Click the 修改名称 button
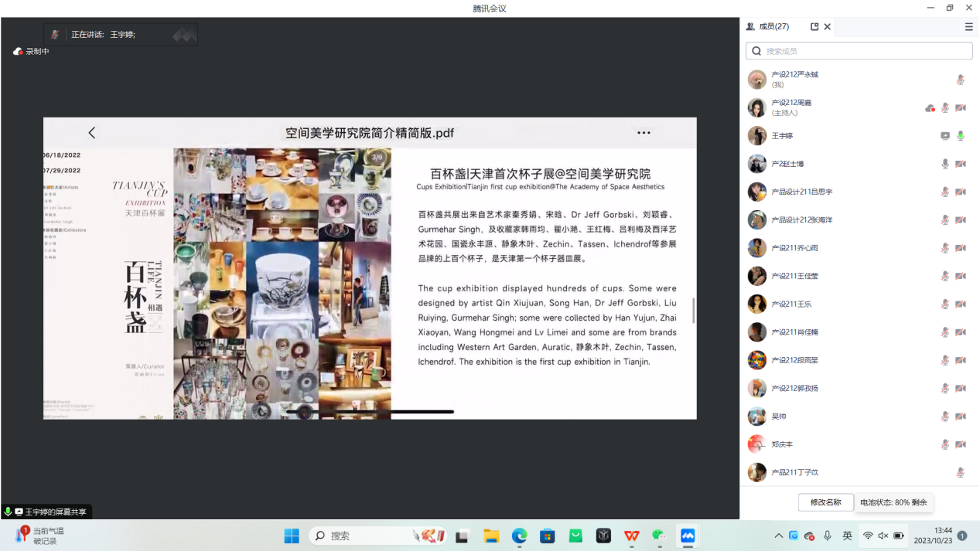 coord(825,502)
